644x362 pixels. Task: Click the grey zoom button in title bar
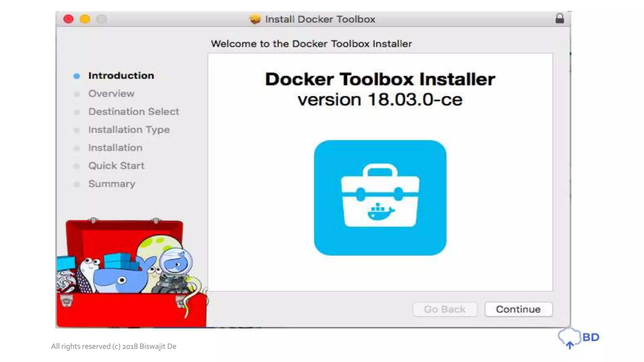101,19
